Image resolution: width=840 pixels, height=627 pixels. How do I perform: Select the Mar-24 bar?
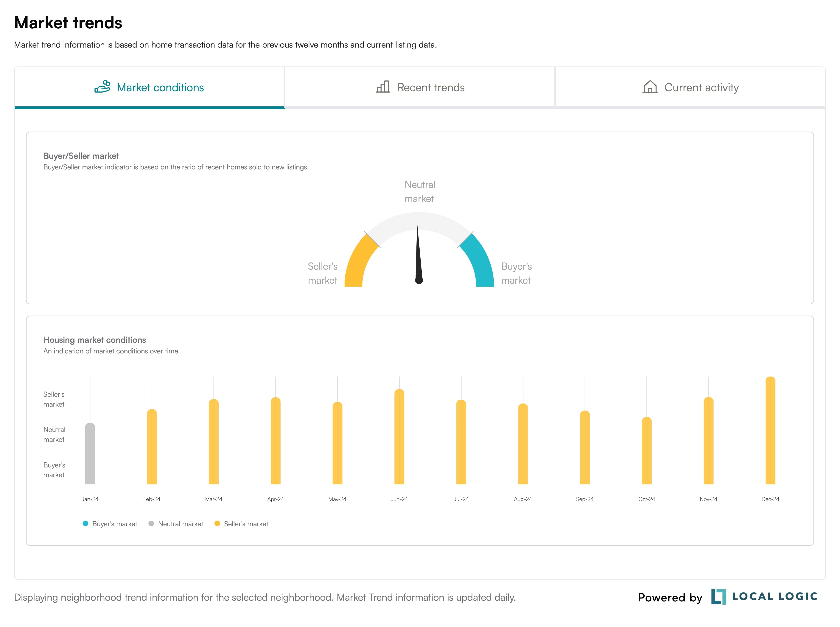pyautogui.click(x=214, y=442)
